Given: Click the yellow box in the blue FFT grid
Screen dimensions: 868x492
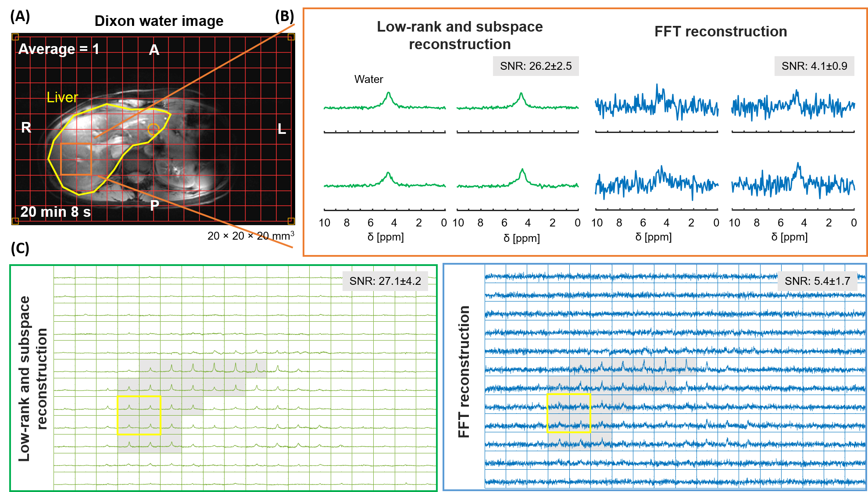Looking at the screenshot, I should tap(569, 413).
